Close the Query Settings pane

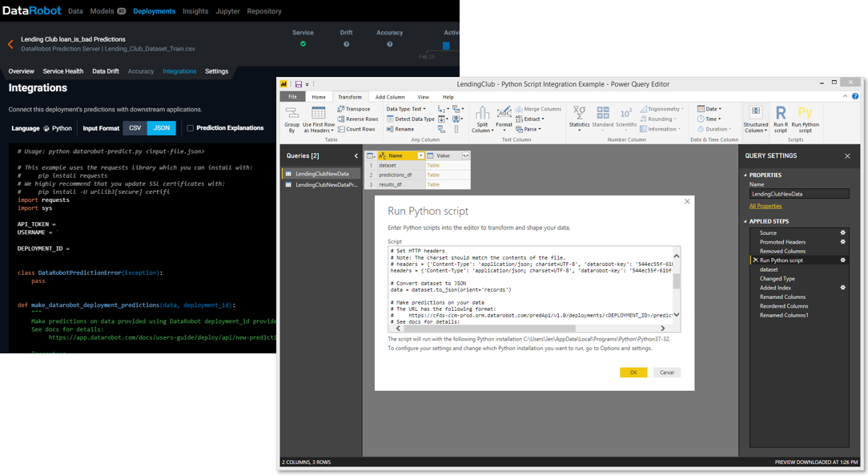point(847,156)
